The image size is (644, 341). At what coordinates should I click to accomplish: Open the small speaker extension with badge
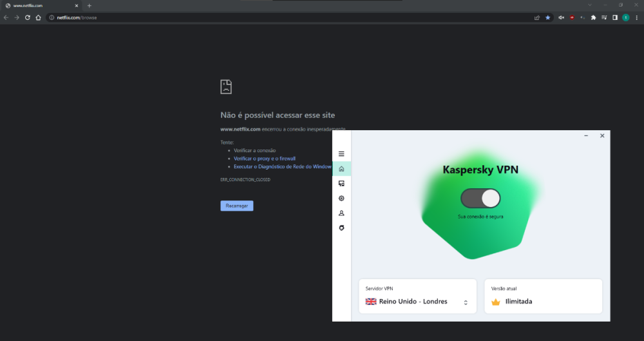[582, 17]
